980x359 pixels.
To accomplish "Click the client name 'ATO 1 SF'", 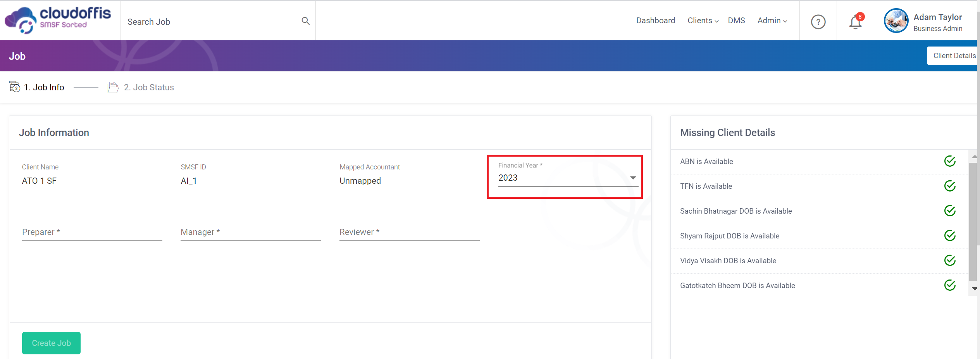I will click(39, 181).
